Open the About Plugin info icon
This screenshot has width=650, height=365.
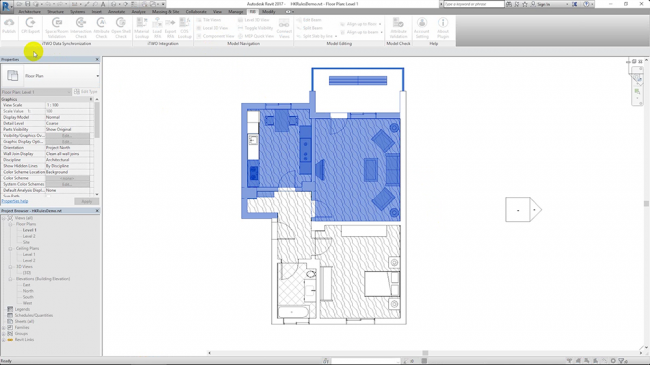click(443, 28)
